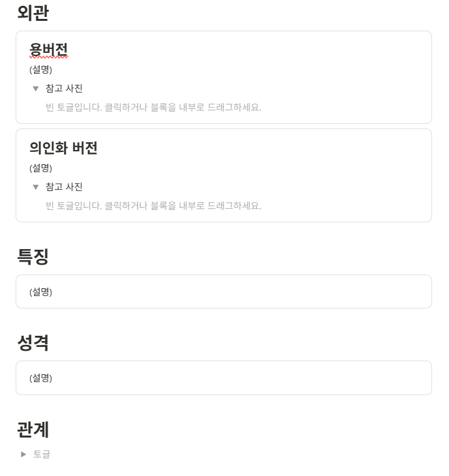The width and height of the screenshot is (449, 476).
Task: Click the 특징 heading
Action: [x=33, y=256]
